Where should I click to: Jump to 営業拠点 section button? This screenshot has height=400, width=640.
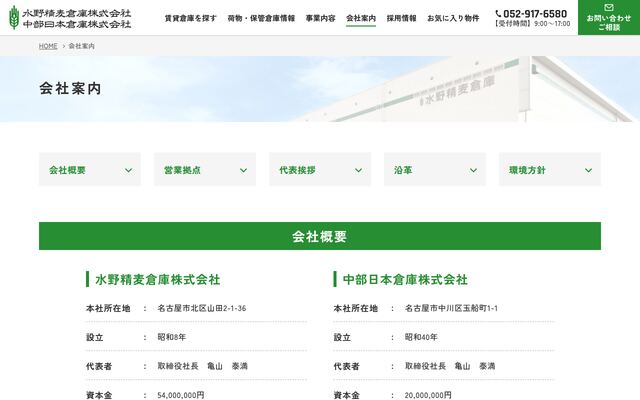[205, 169]
